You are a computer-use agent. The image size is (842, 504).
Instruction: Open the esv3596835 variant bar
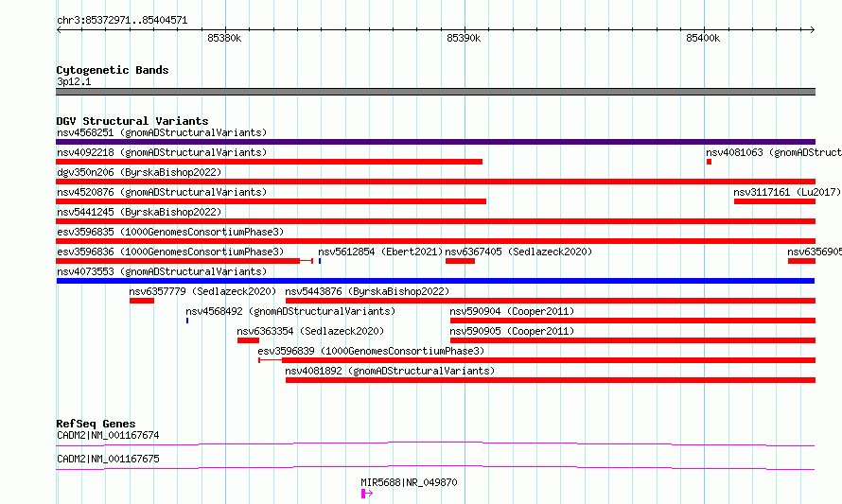(435, 241)
